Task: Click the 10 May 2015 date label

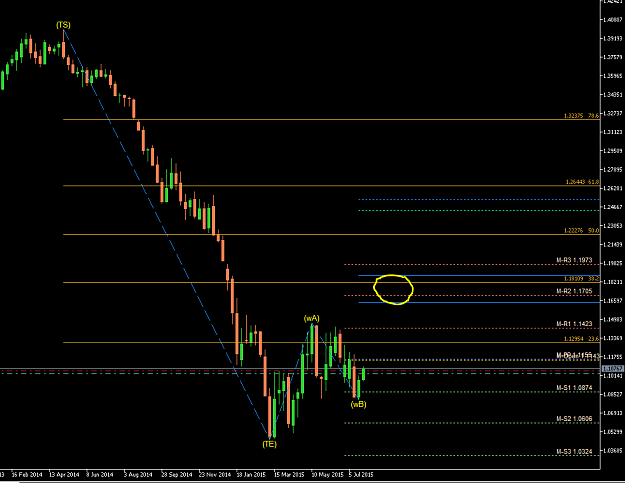Action: coord(327,475)
